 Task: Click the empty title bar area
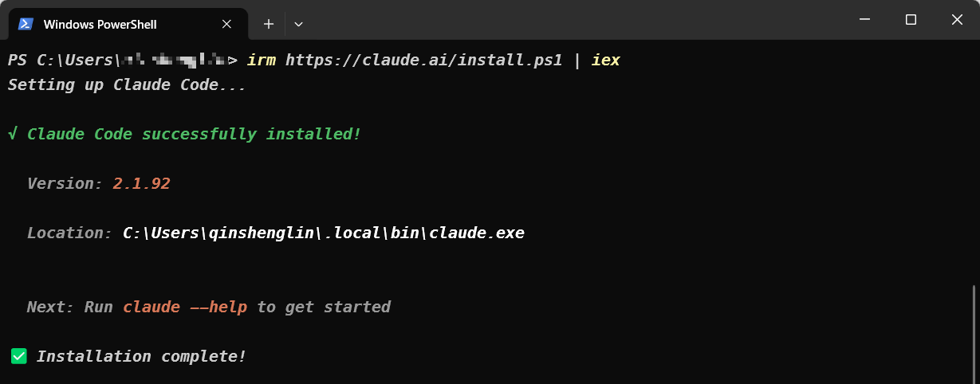point(574,20)
